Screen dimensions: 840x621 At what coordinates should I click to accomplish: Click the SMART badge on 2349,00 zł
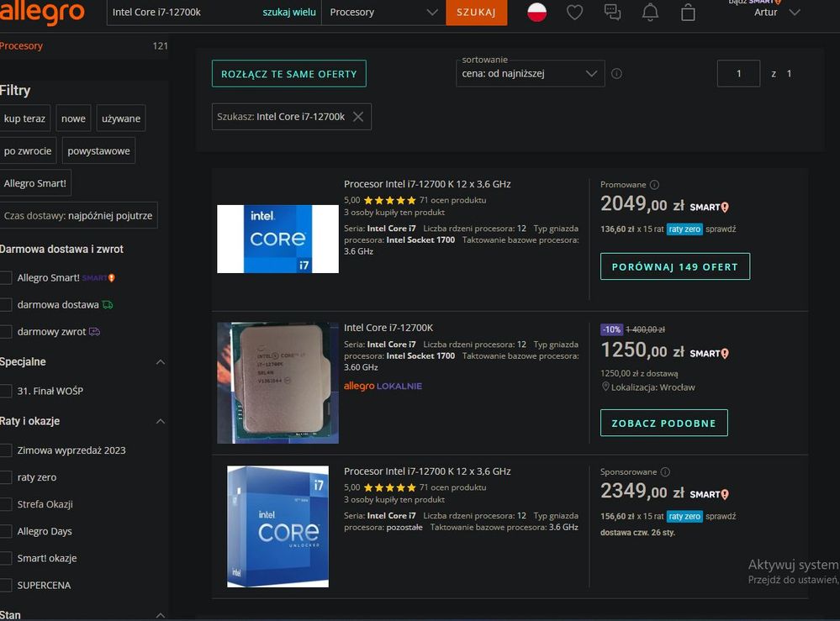710,494
